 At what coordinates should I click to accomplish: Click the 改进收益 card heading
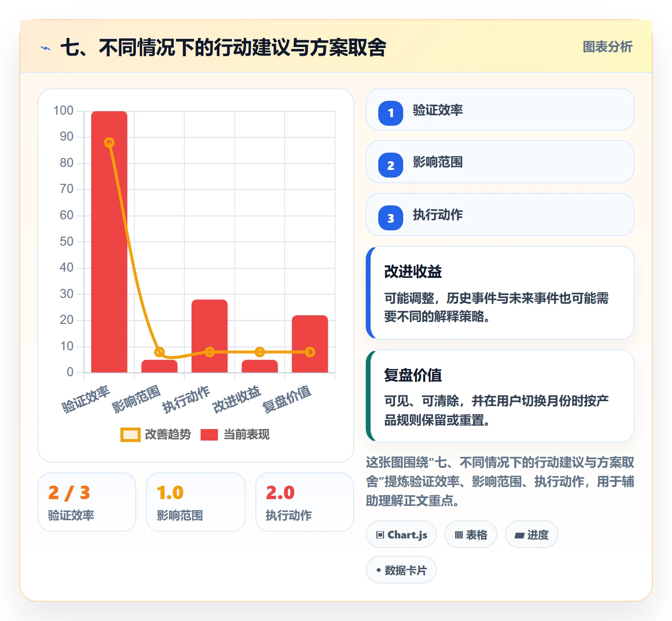[413, 272]
